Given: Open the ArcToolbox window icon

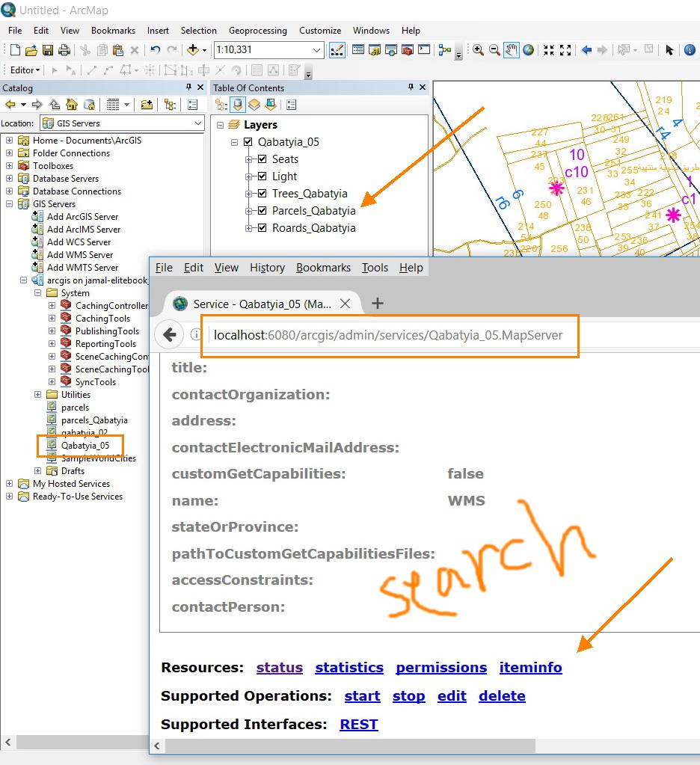Looking at the screenshot, I should click(408, 50).
